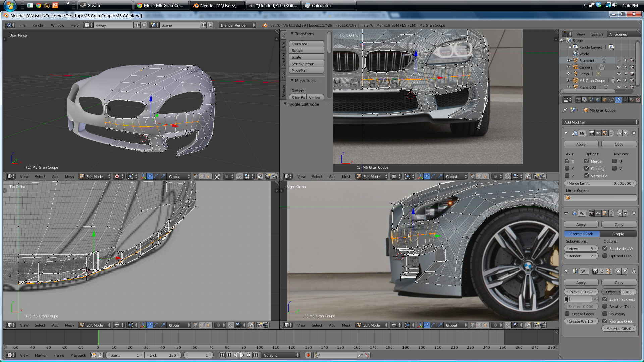
Task: Open the Object Data triangle tab
Action: pos(625,100)
